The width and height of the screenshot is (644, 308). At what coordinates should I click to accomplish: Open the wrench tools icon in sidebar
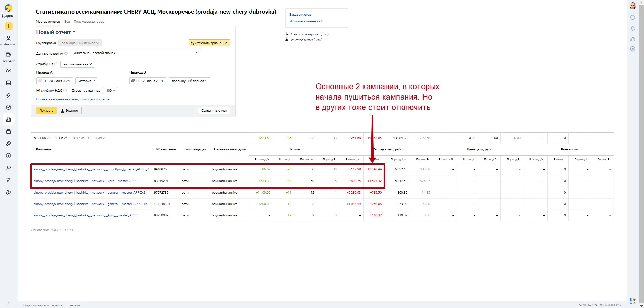[x=9, y=144]
